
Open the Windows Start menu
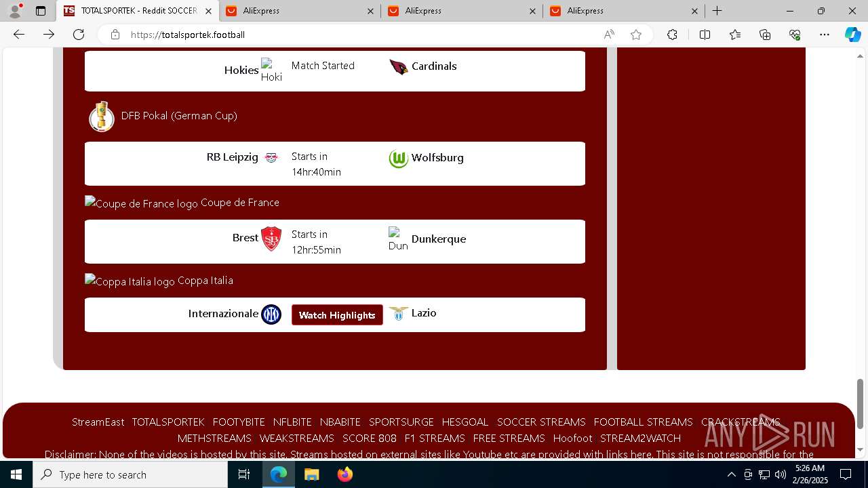click(16, 474)
